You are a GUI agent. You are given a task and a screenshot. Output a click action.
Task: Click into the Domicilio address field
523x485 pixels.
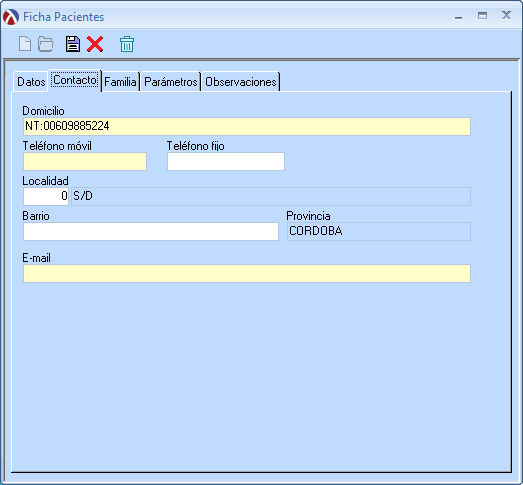pos(247,126)
